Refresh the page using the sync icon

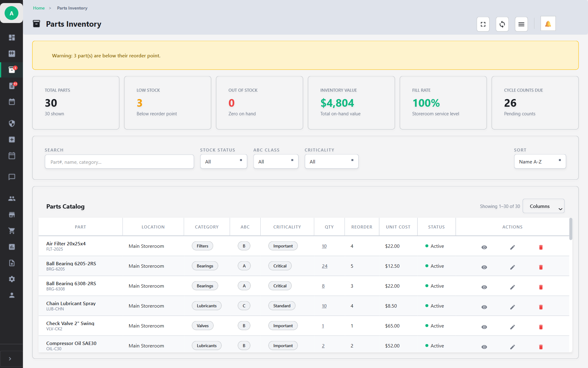[502, 24]
